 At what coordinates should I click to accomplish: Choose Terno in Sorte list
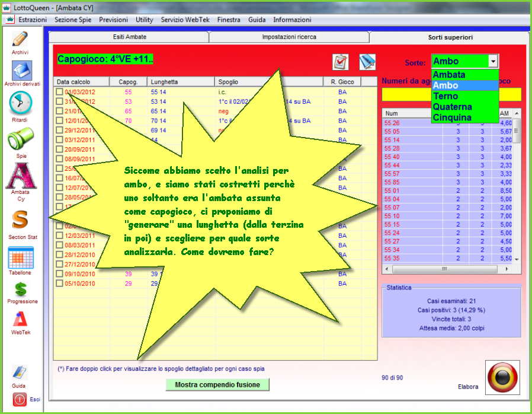tap(465, 96)
